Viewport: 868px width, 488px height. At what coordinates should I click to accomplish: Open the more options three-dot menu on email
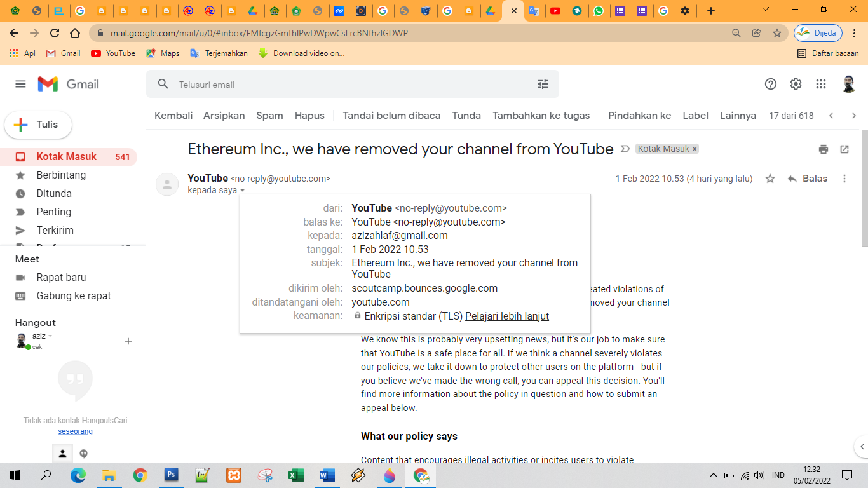pyautogui.click(x=844, y=179)
